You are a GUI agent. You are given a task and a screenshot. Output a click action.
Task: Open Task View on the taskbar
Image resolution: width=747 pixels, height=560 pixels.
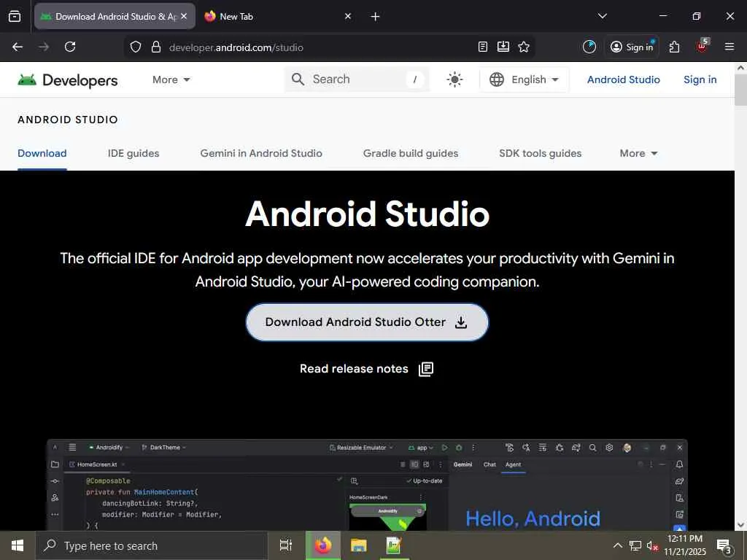pyautogui.click(x=286, y=545)
